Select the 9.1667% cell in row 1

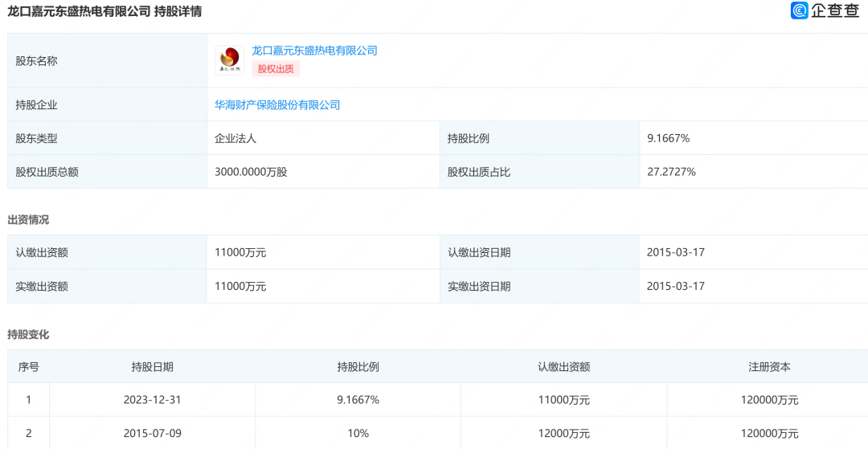tap(358, 400)
